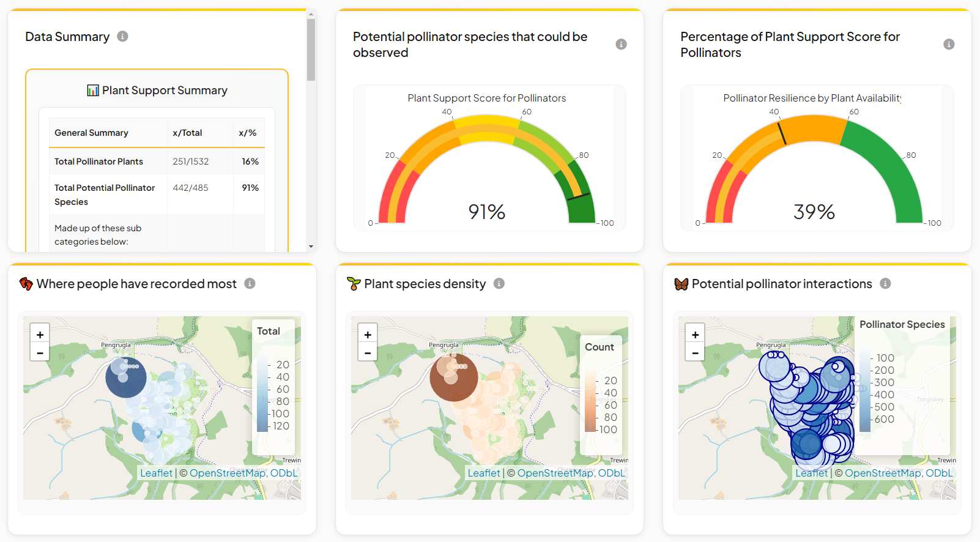Zoom in on Plant species density map
The width and height of the screenshot is (980, 542).
pos(368,335)
